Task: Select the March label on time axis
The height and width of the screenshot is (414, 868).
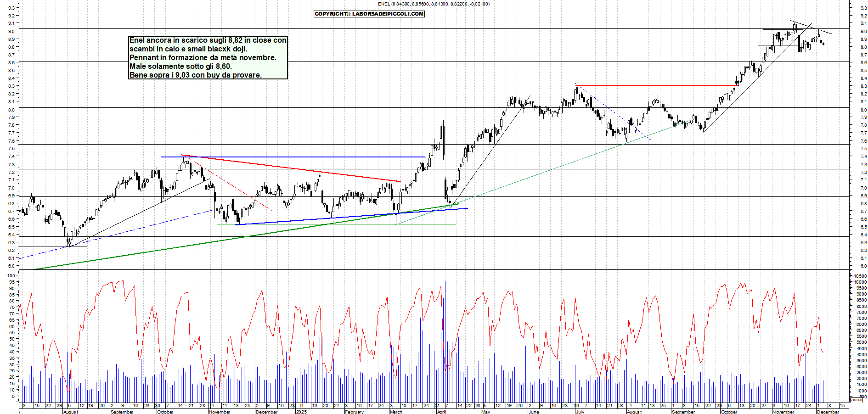Action: click(395, 412)
